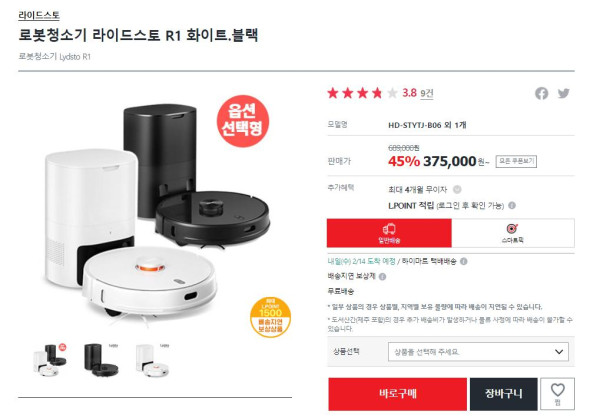
Task: Share product via Twitter icon
Action: pos(563,93)
